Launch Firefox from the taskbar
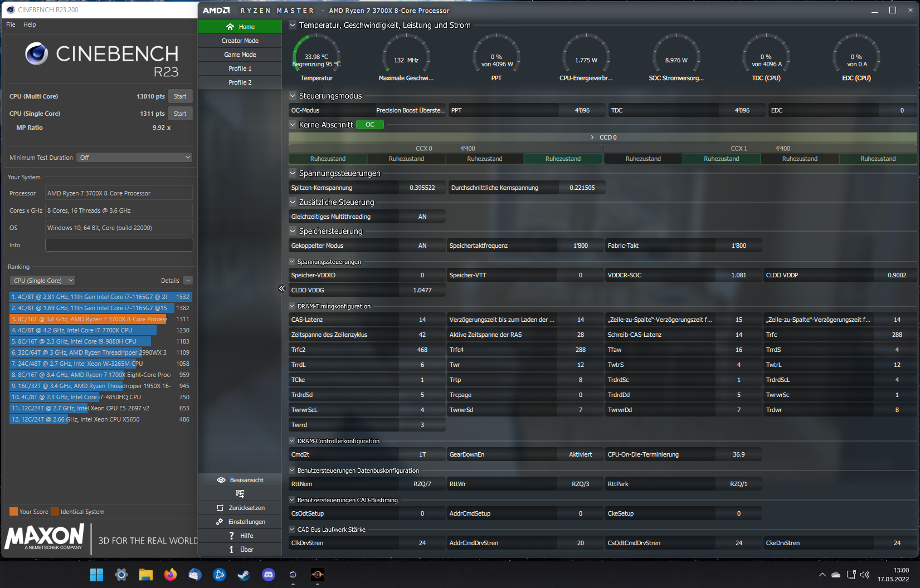Viewport: 920px width, 588px height. coord(171,575)
